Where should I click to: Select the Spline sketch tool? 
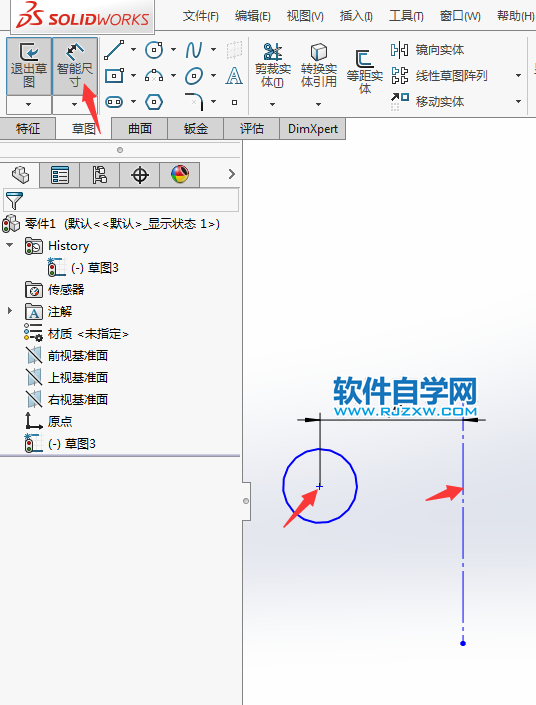(x=194, y=50)
